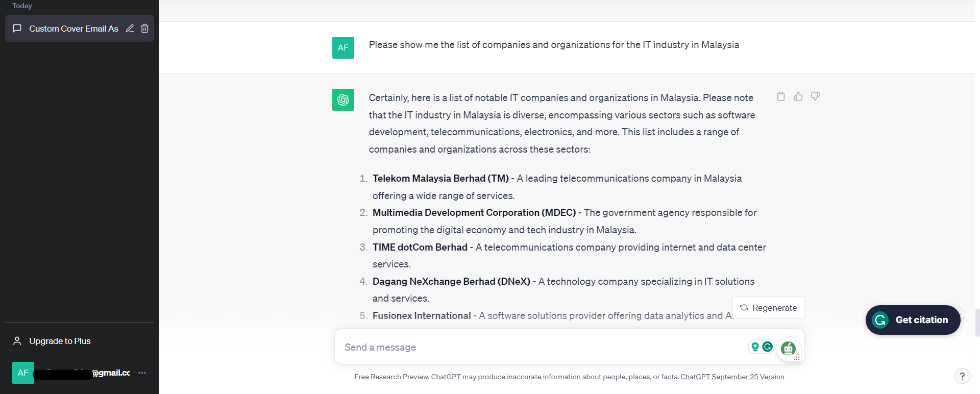Select Upgrade to Plus in the sidebar
This screenshot has width=980, height=394.
pos(80,341)
